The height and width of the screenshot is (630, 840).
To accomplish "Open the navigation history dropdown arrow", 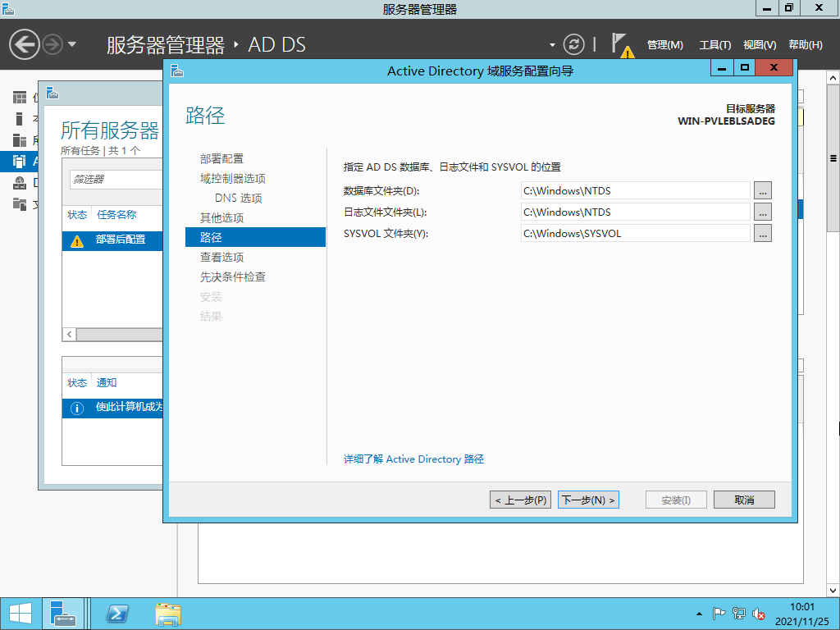I will [x=72, y=44].
